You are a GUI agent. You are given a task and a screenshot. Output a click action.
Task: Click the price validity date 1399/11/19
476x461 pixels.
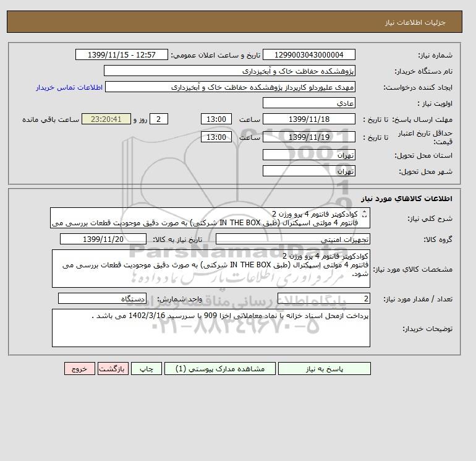point(308,137)
